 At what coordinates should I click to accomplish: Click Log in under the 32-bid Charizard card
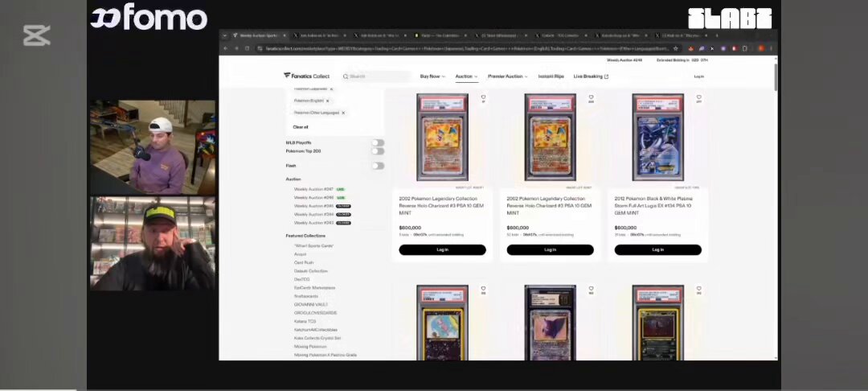pyautogui.click(x=550, y=249)
